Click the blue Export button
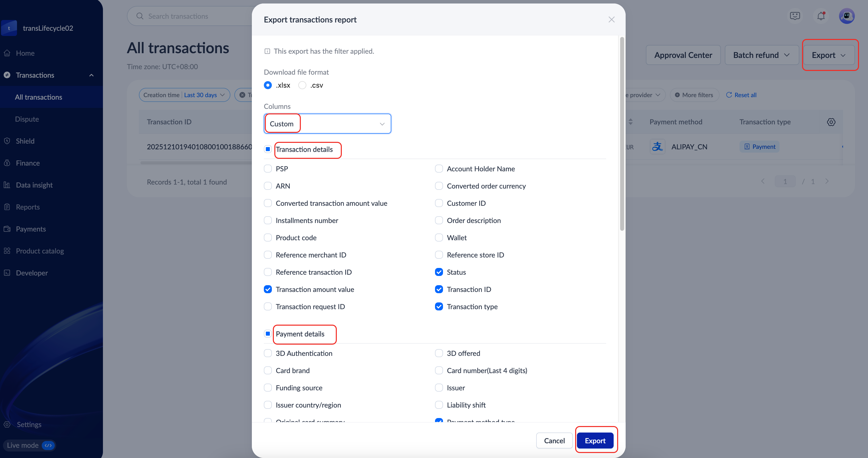The image size is (868, 458). click(x=595, y=441)
